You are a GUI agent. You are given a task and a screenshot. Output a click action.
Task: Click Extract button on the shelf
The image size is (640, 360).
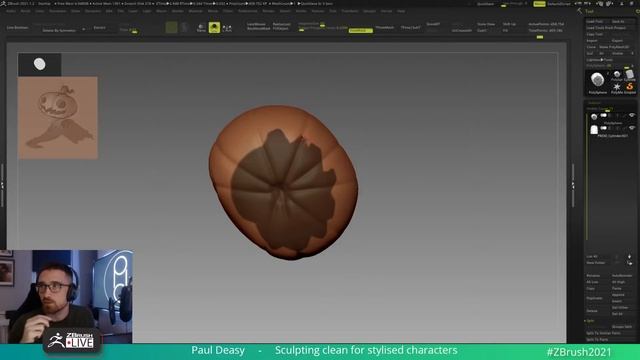[100, 28]
